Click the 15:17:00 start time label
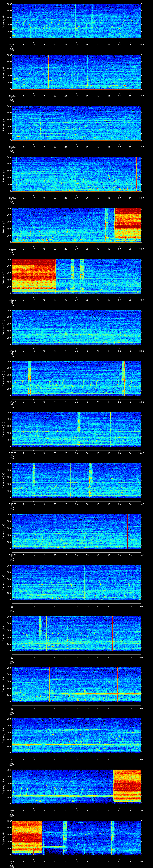The width and height of the screenshot is (153, 868). coord(12,862)
